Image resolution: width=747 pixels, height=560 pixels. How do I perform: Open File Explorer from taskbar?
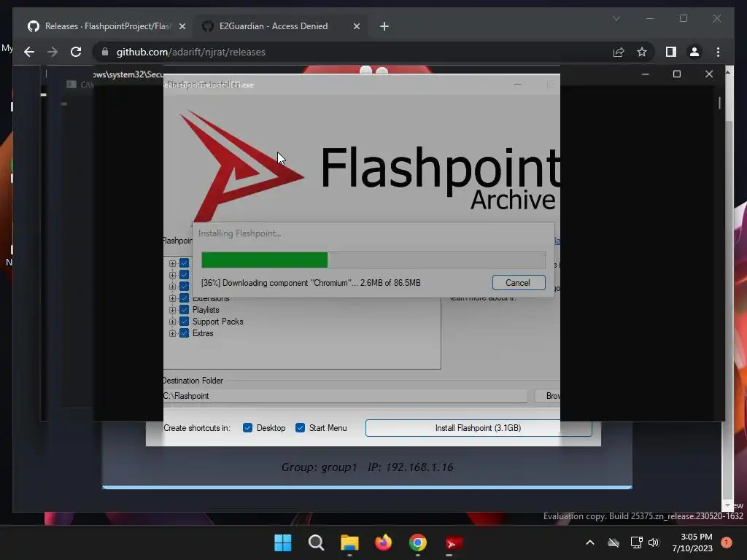click(349, 542)
